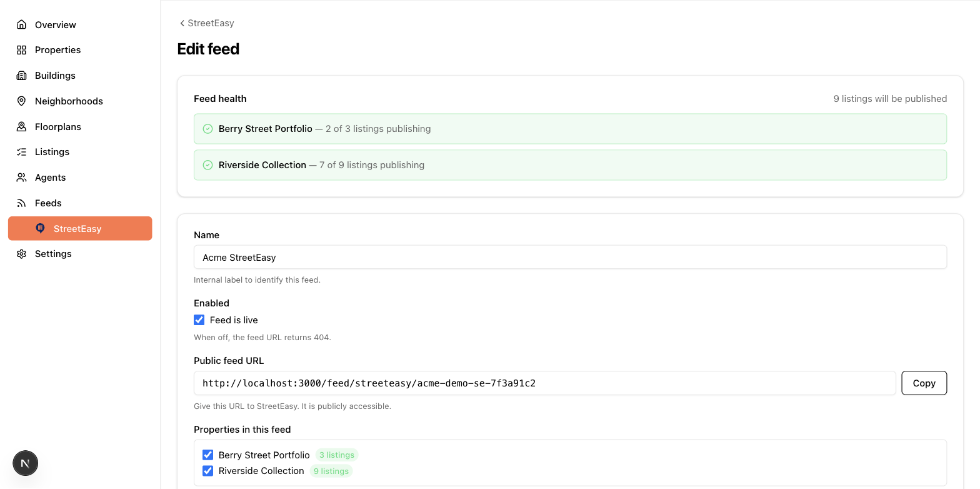The image size is (980, 489).
Task: Click 'Give this URL to StreetEasy' hint text
Action: click(x=292, y=406)
